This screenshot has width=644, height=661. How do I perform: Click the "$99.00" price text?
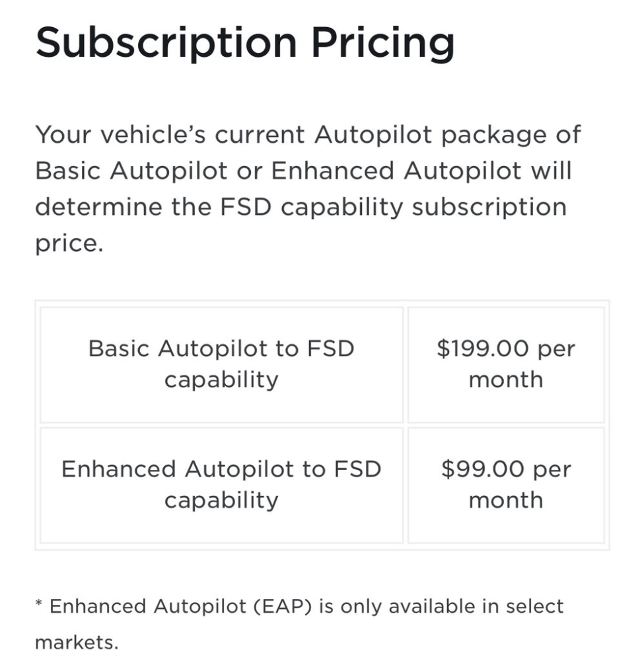(x=483, y=469)
